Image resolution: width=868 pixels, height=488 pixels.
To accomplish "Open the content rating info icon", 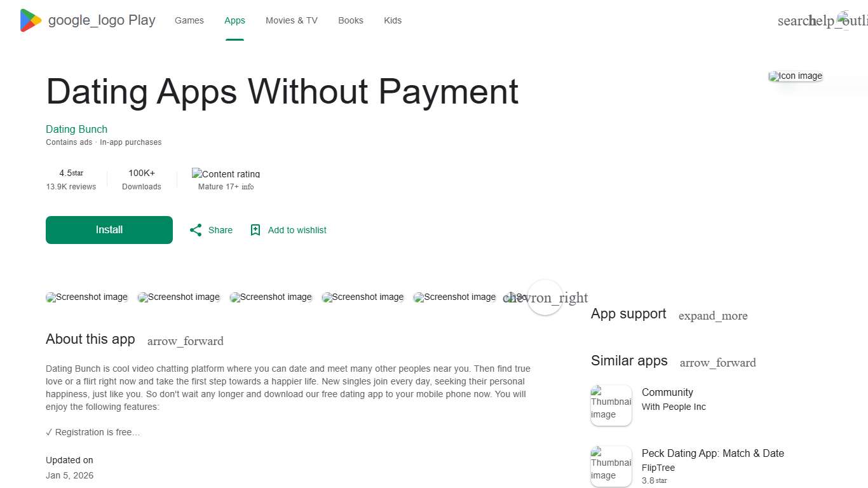I will 248,187.
